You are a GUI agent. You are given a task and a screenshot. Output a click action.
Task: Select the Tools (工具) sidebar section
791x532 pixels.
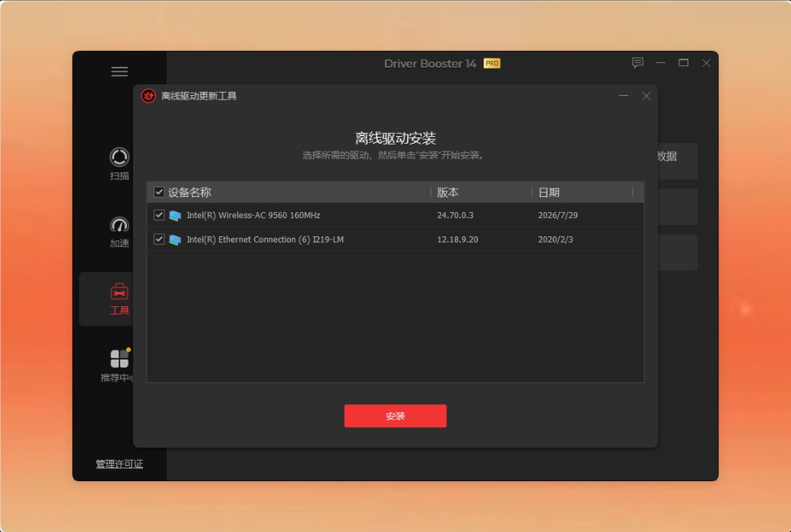pyautogui.click(x=119, y=299)
